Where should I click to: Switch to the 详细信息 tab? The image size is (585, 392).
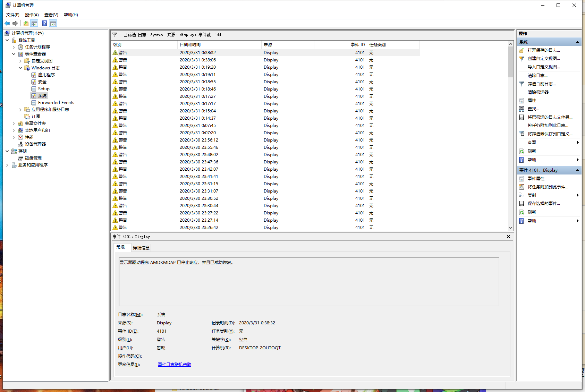coord(141,248)
